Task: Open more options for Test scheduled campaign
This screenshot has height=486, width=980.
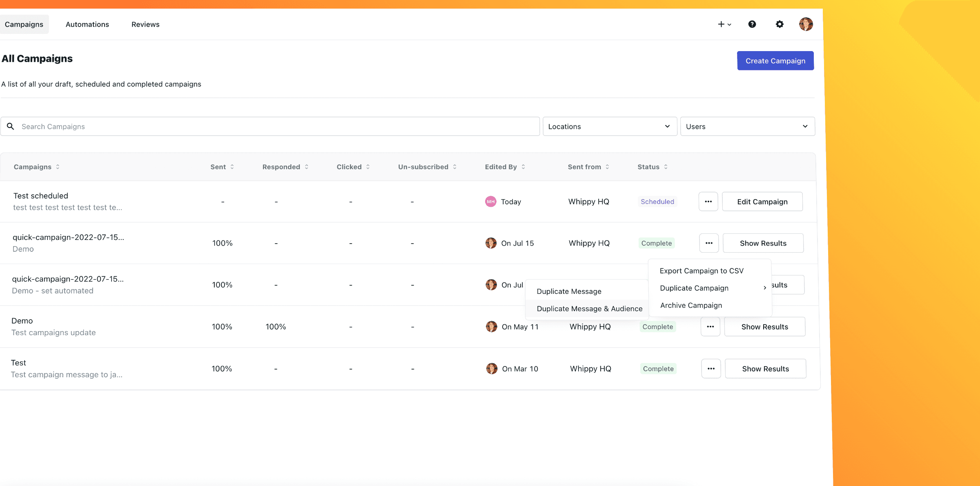Action: (x=708, y=202)
